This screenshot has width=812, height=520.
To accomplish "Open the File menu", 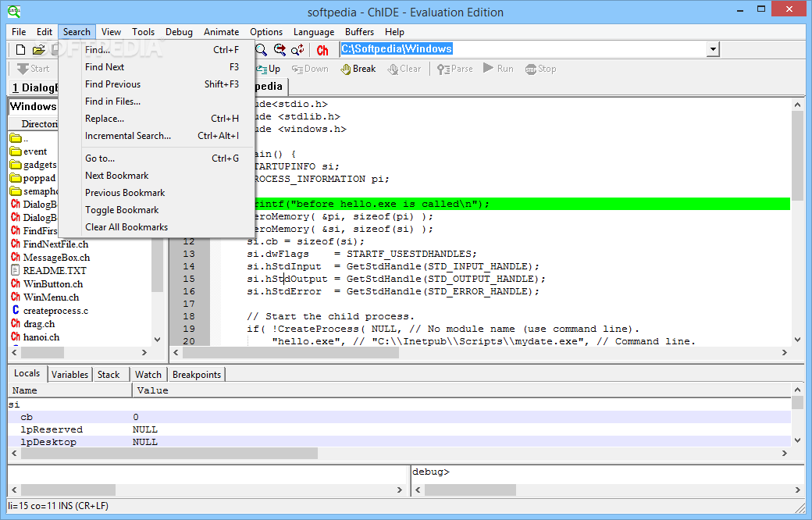I will [19, 31].
